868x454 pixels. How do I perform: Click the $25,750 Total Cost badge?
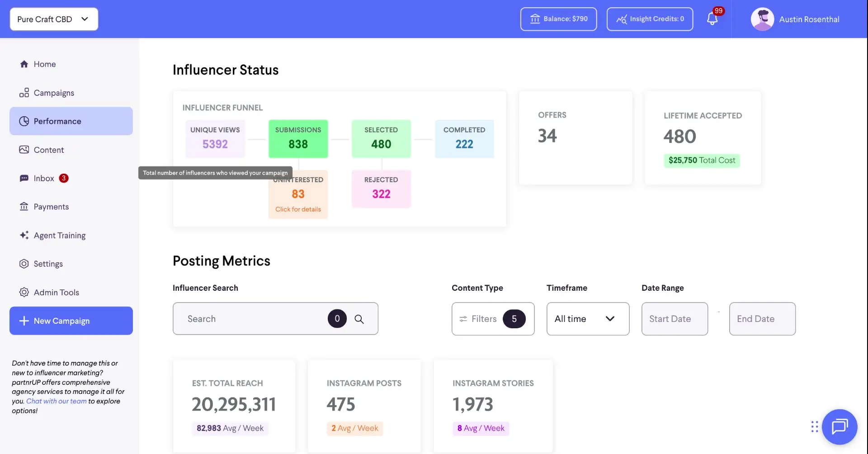click(702, 160)
